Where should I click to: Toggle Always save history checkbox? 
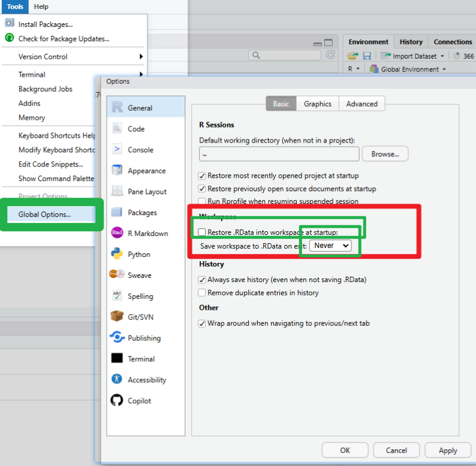[x=202, y=280]
